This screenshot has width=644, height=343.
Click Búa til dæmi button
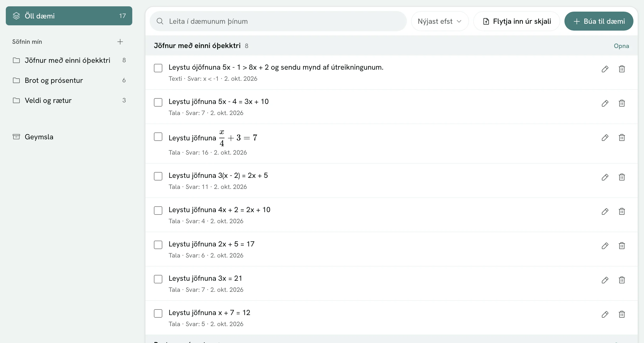599,21
